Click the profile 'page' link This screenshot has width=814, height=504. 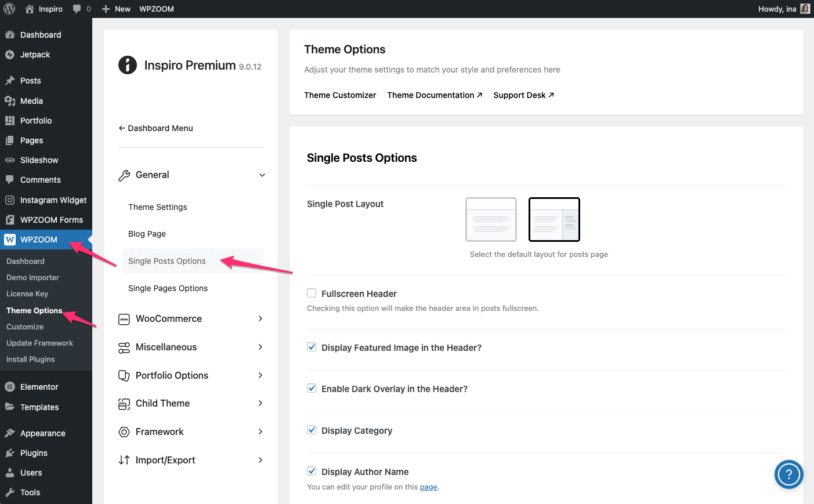tap(429, 487)
